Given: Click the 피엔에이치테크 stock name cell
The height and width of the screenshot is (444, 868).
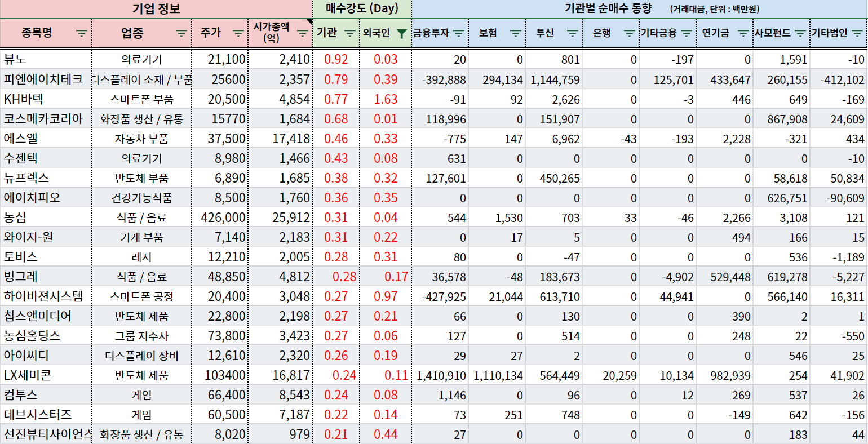Looking at the screenshot, I should 46,79.
